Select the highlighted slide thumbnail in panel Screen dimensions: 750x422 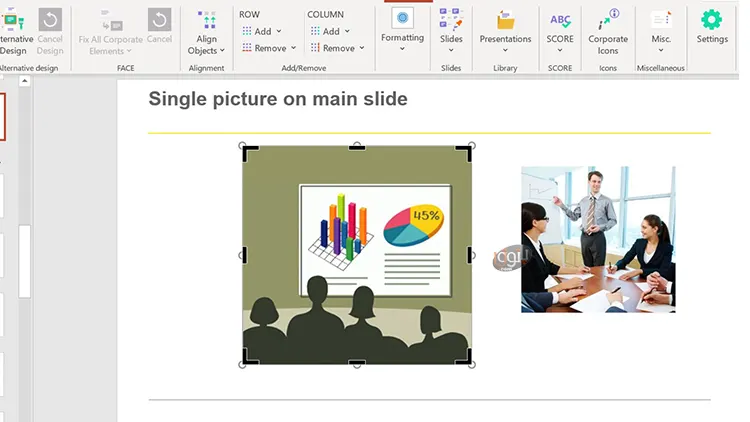point(2,117)
